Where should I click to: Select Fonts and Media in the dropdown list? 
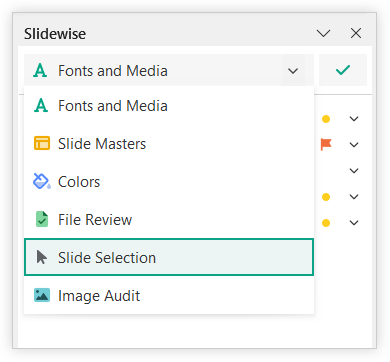click(x=169, y=106)
